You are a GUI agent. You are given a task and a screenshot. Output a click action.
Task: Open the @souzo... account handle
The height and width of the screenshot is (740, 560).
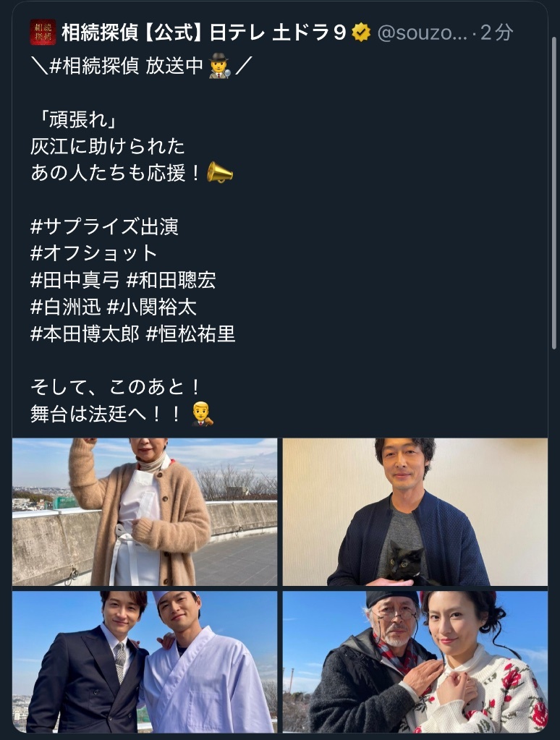click(x=422, y=33)
